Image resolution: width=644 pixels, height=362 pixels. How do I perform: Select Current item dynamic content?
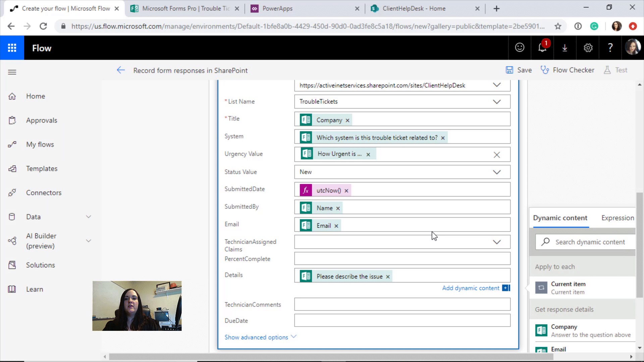(x=583, y=288)
